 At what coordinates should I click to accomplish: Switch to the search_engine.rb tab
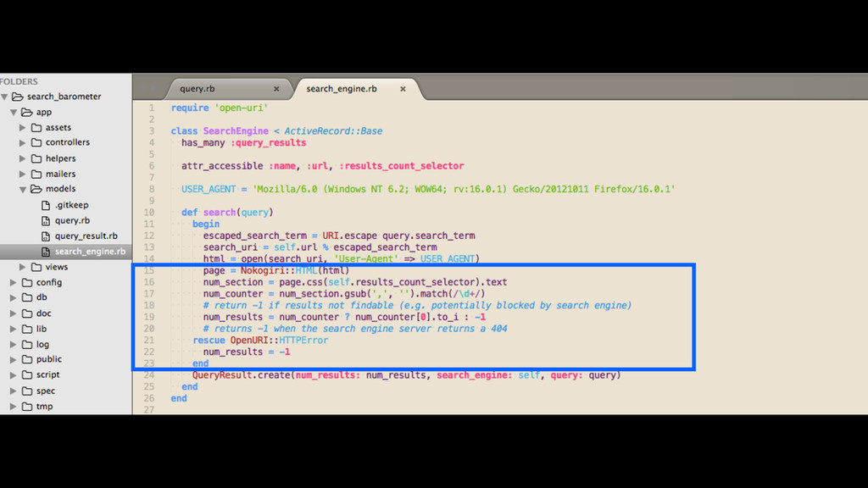tap(342, 88)
